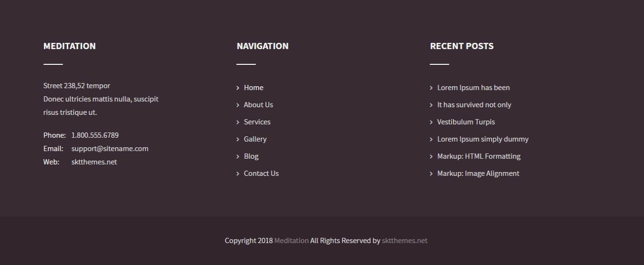View the Markup: Image Alignment post
This screenshot has height=265, width=644.
[x=478, y=173]
